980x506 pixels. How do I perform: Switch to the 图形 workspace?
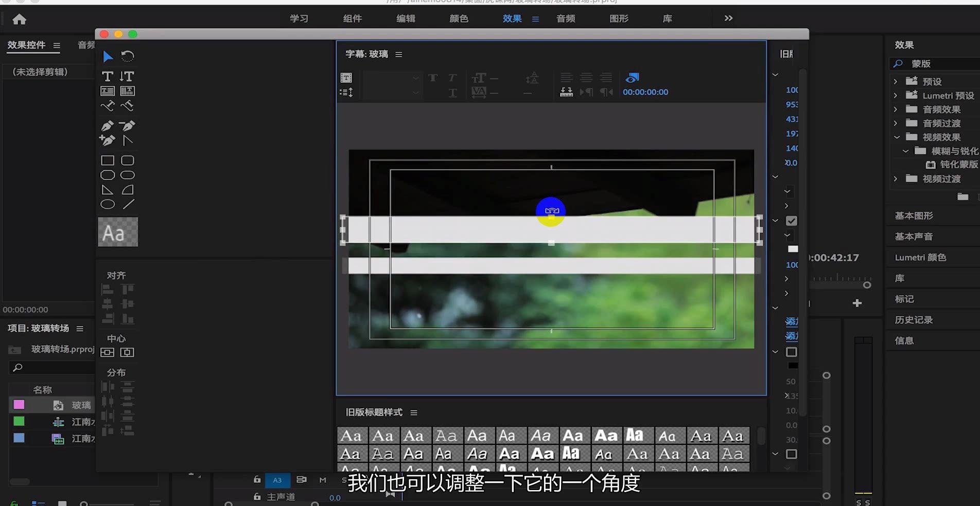coord(618,19)
